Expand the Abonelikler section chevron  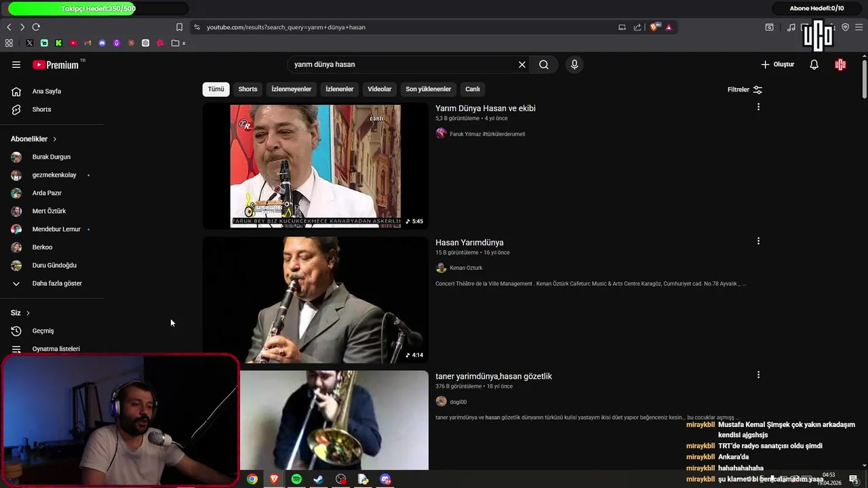55,139
